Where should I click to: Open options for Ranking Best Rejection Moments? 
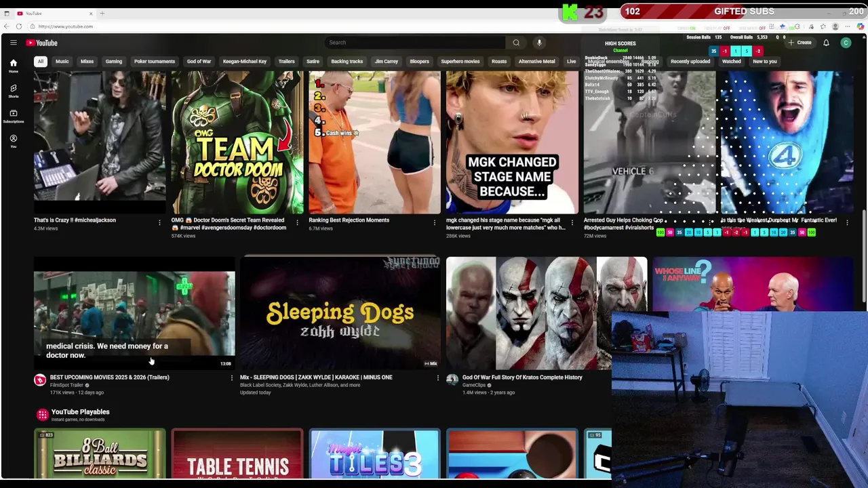(435, 222)
